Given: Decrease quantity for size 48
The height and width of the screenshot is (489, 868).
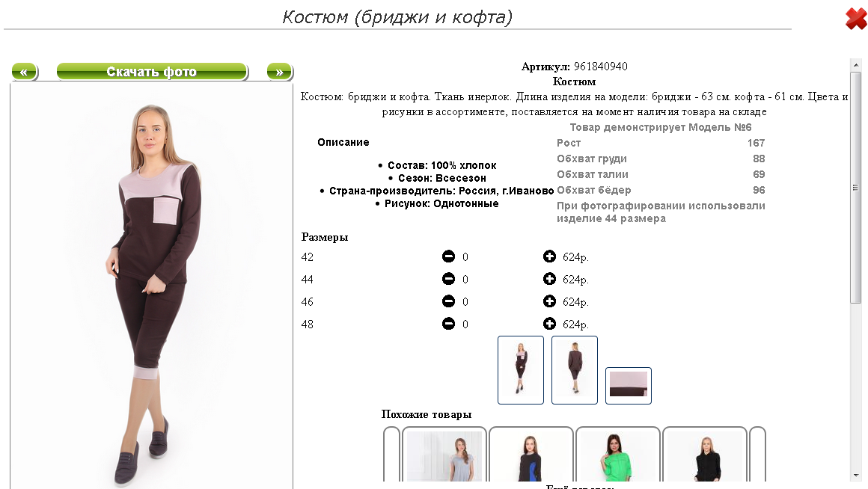Looking at the screenshot, I should pyautogui.click(x=448, y=324).
